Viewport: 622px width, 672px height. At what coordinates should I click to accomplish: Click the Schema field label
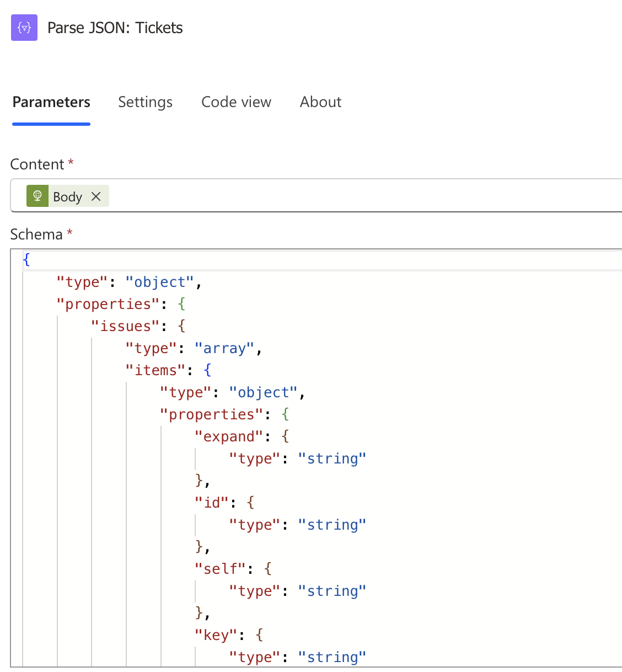pos(36,234)
